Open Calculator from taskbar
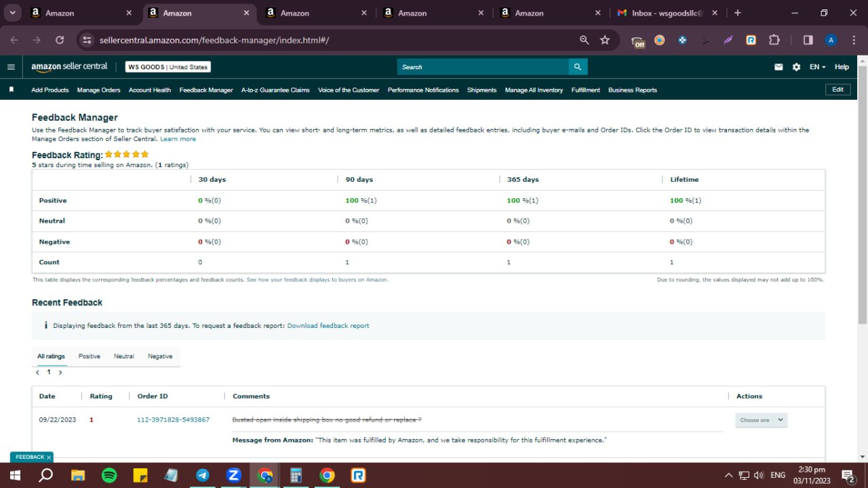Viewport: 868px width, 488px height. 296,475
